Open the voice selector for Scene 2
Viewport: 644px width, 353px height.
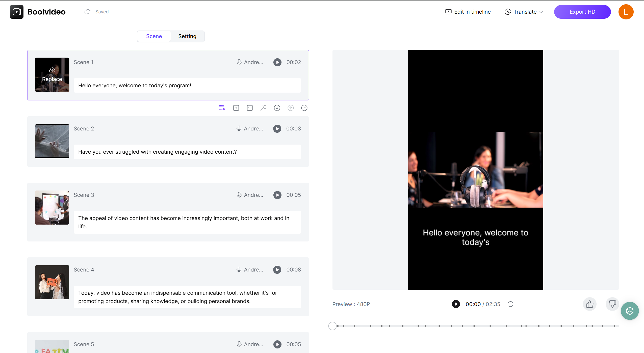(x=250, y=129)
